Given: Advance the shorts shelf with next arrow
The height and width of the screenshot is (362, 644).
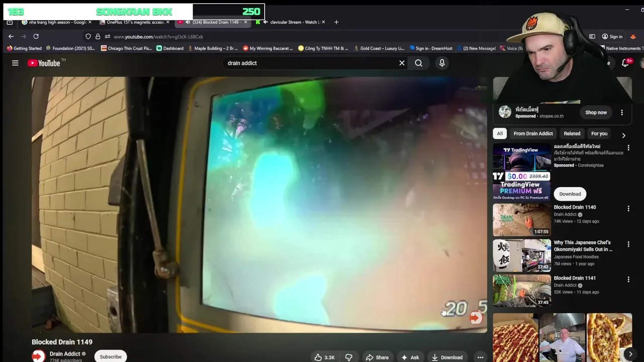Looking at the screenshot, I should click(630, 354).
